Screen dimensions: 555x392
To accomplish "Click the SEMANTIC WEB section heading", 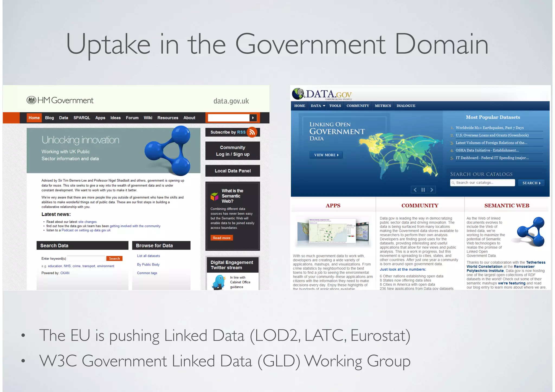I will (x=507, y=206).
